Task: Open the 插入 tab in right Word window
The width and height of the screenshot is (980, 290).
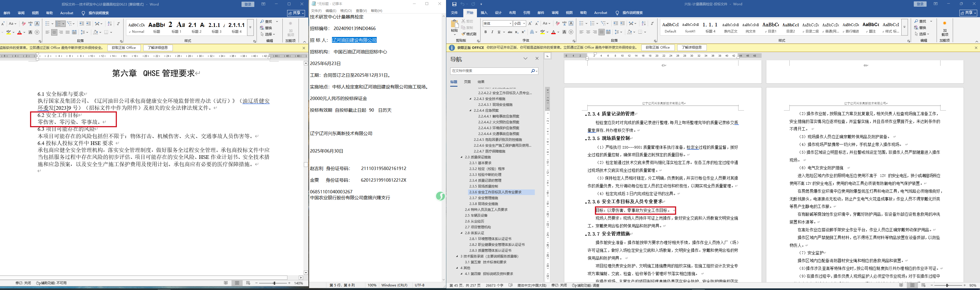Action: (484, 13)
